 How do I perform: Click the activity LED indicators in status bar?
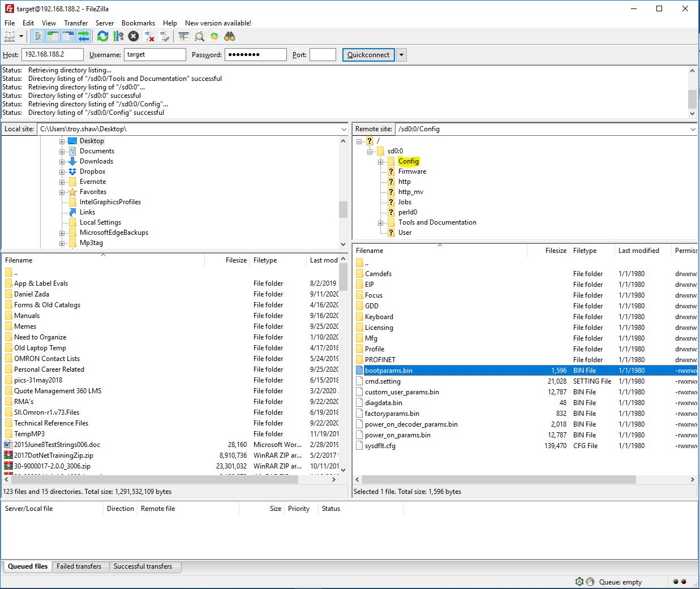click(x=680, y=582)
